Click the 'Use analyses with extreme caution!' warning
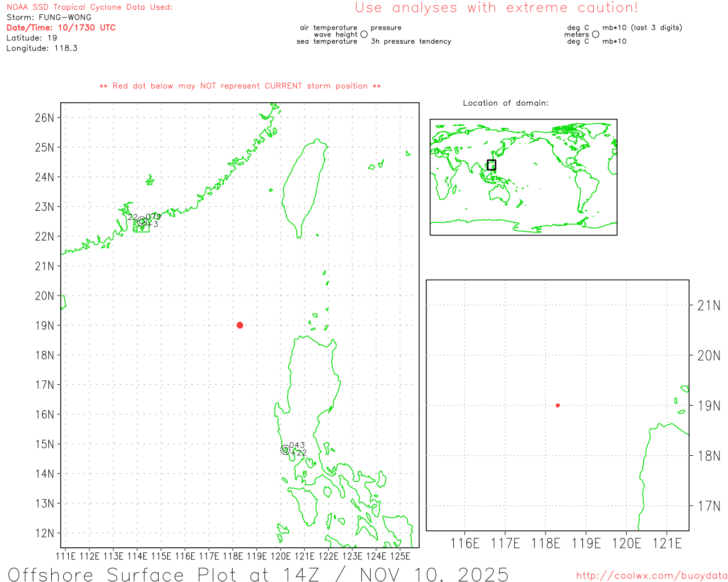The width and height of the screenshot is (728, 582). 496,8
